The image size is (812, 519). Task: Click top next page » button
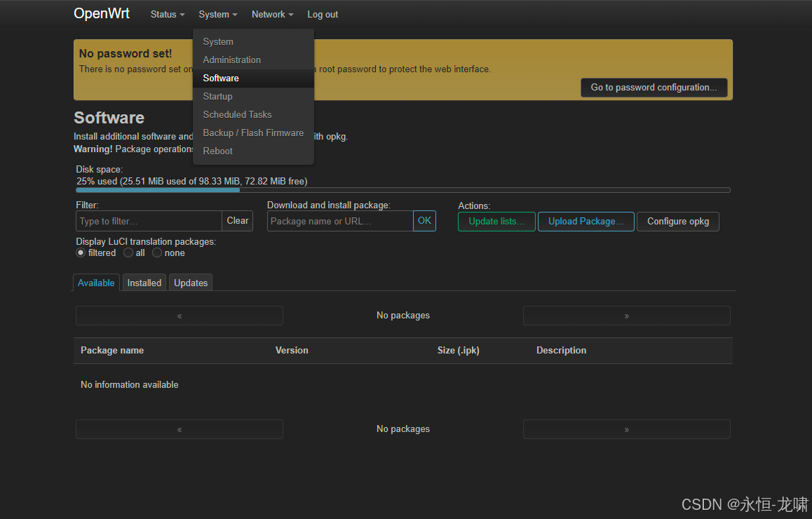coord(627,316)
